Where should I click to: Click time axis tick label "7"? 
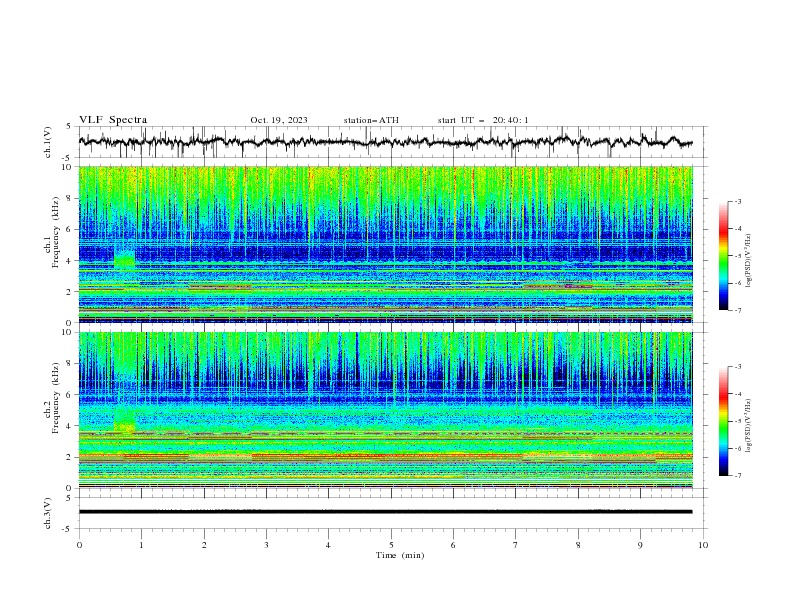click(516, 545)
